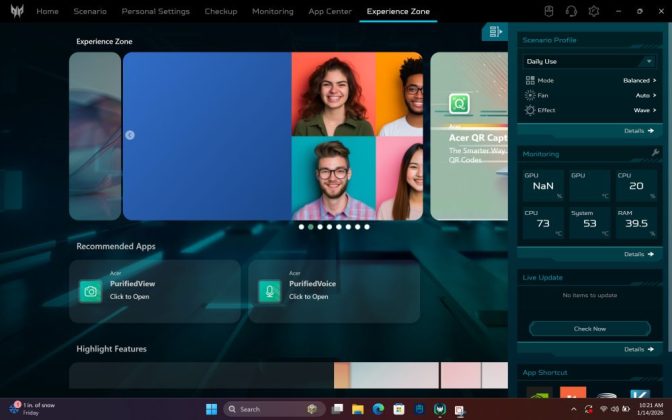Image resolution: width=672 pixels, height=420 pixels.
Task: Switch to the Monitoring tab
Action: (273, 11)
